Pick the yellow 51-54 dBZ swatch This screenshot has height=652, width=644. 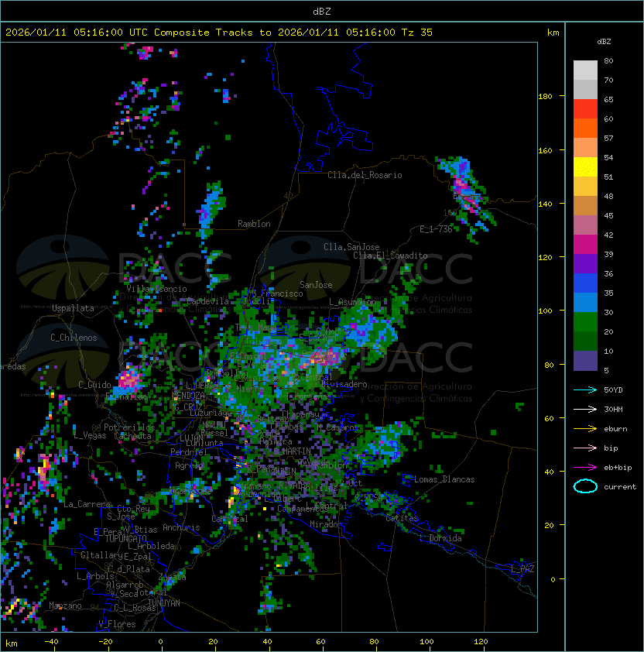[x=585, y=167]
